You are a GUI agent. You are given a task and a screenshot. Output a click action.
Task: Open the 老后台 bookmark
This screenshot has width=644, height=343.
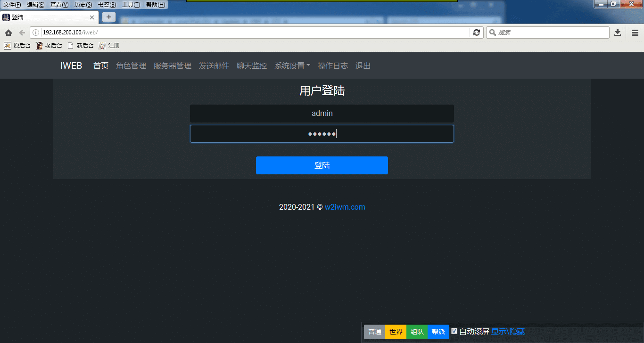point(50,46)
